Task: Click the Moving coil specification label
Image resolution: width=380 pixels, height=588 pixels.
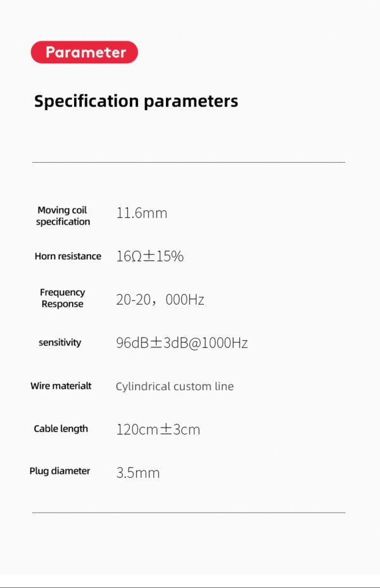Action: point(63,215)
